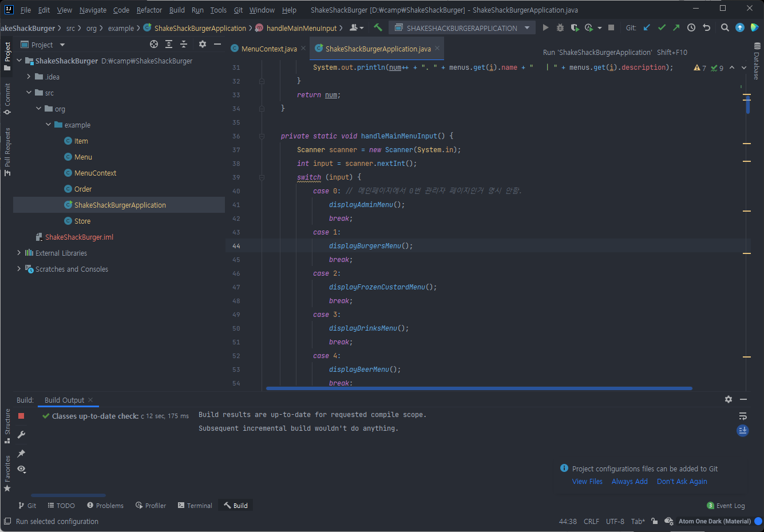Open profiler run options dropdown arrow
The height and width of the screenshot is (532, 764).
[600, 28]
